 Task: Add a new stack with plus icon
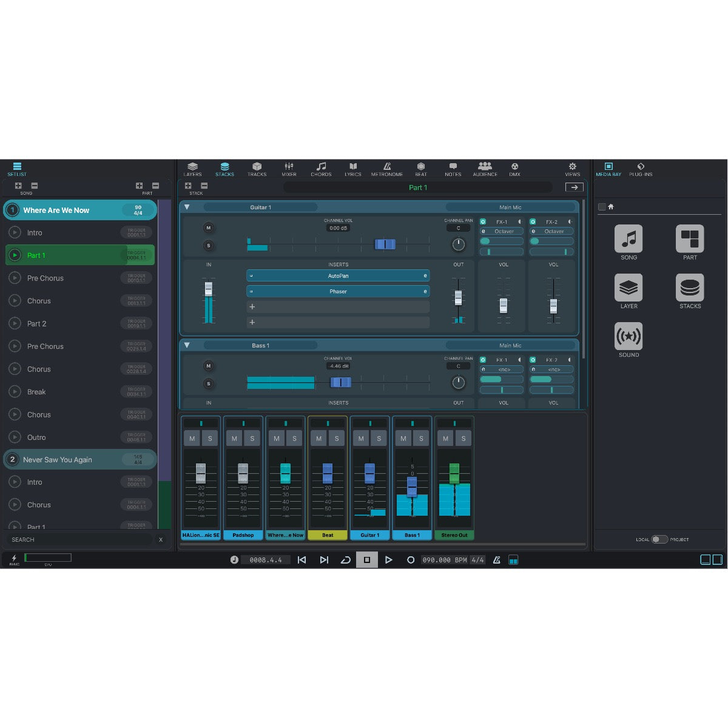click(x=188, y=186)
